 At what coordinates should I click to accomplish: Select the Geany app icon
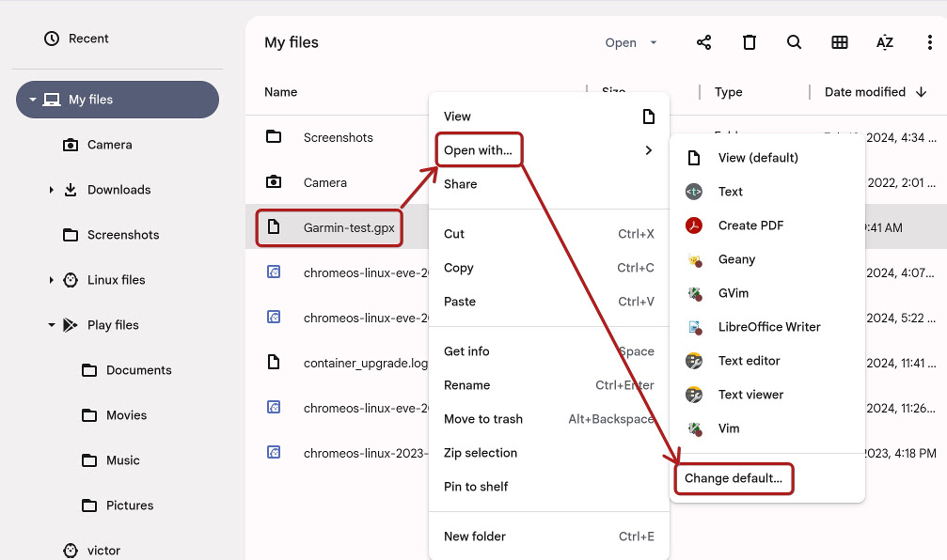[x=694, y=259]
